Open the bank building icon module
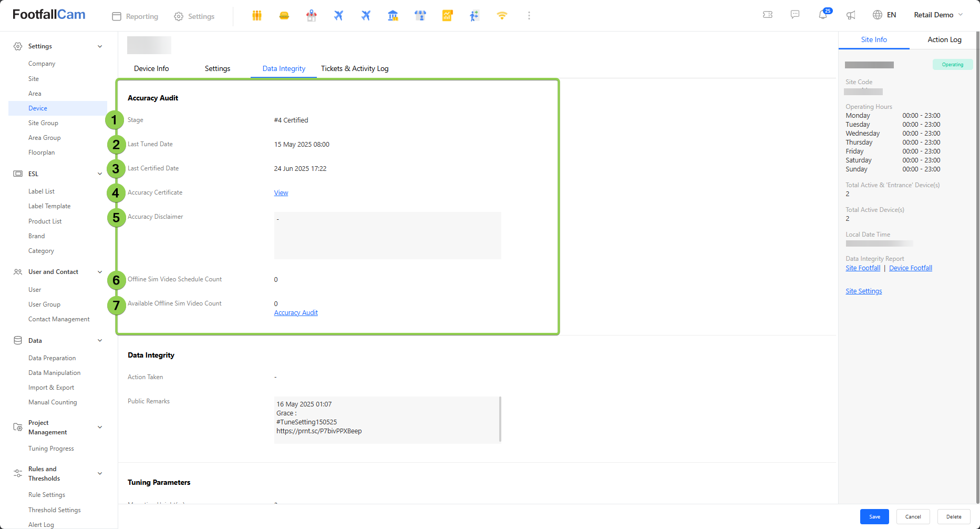Image resolution: width=980 pixels, height=529 pixels. [x=393, y=16]
